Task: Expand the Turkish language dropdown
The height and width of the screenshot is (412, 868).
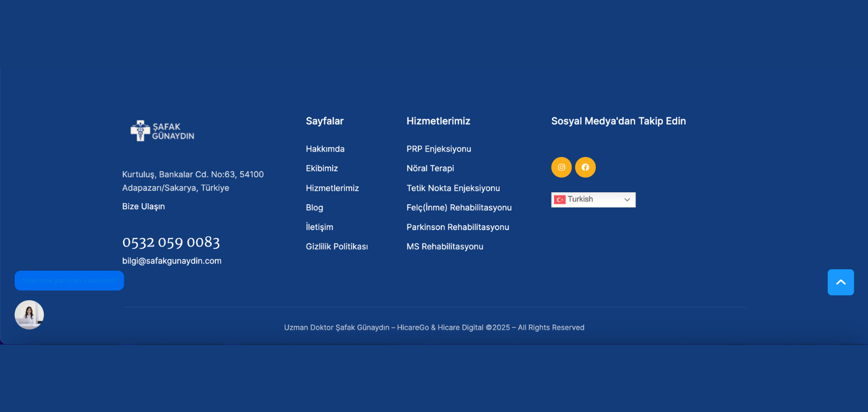Action: [x=627, y=200]
